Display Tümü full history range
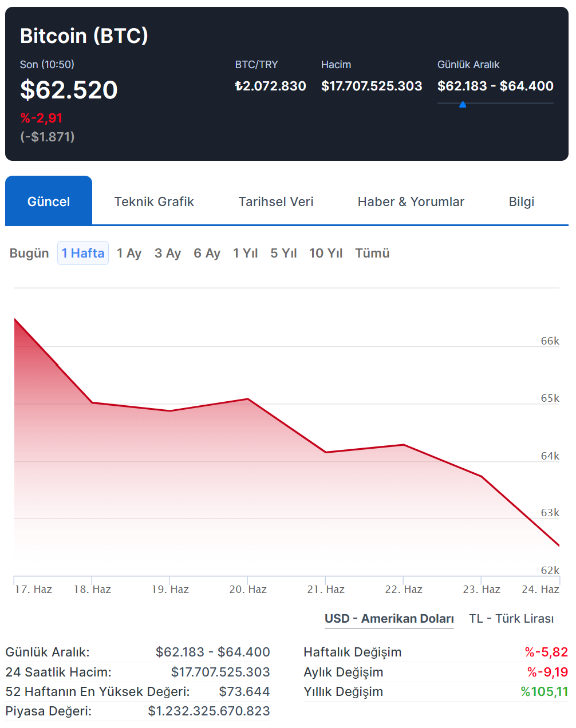576x728 pixels. click(x=372, y=253)
